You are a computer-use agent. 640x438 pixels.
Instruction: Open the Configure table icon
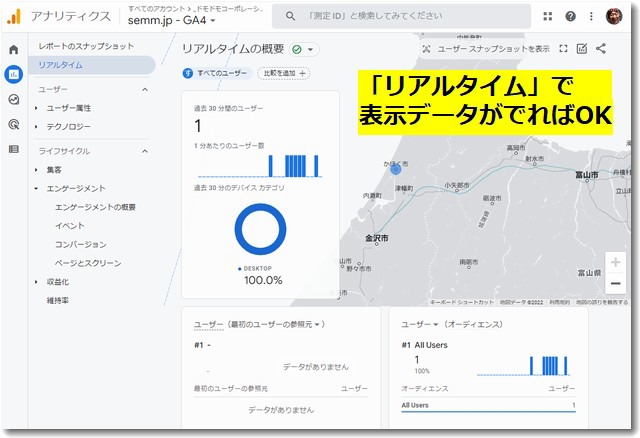coord(14,149)
